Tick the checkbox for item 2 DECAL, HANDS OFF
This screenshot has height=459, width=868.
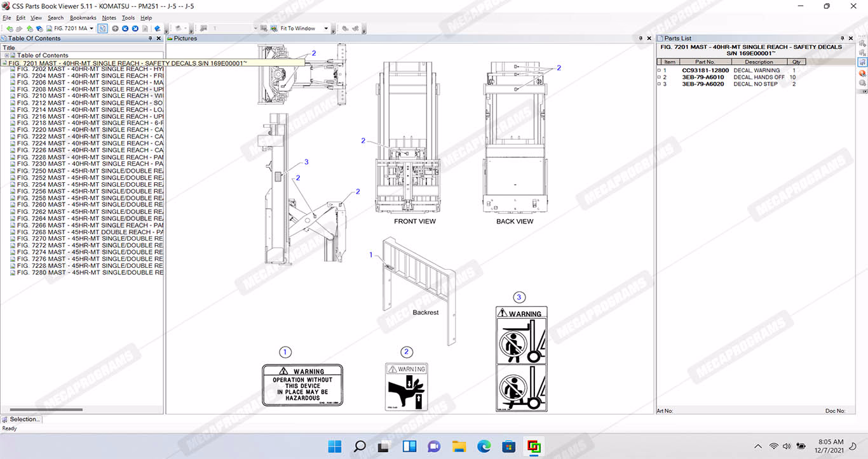(x=659, y=77)
